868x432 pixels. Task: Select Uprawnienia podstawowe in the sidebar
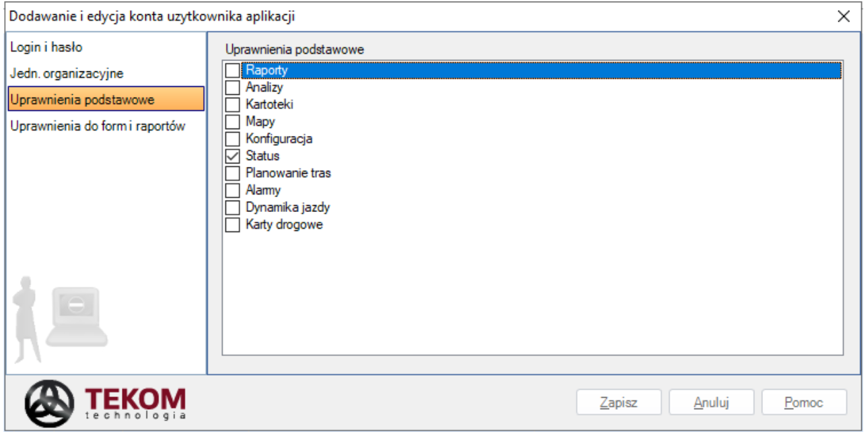click(x=106, y=100)
